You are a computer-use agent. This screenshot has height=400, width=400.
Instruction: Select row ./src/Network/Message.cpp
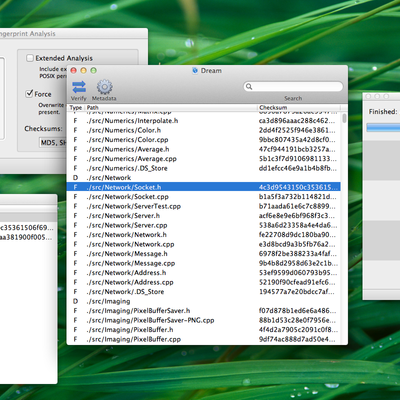203,263
